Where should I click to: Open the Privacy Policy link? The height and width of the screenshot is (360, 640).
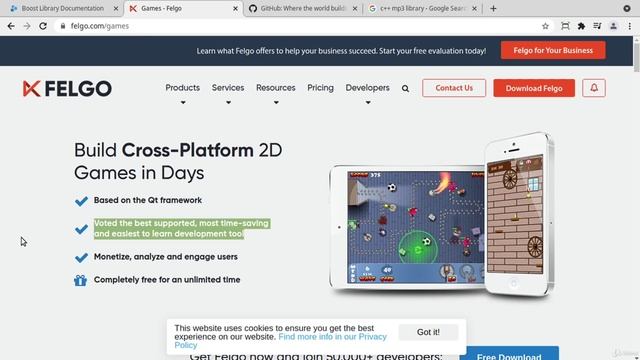280,341
